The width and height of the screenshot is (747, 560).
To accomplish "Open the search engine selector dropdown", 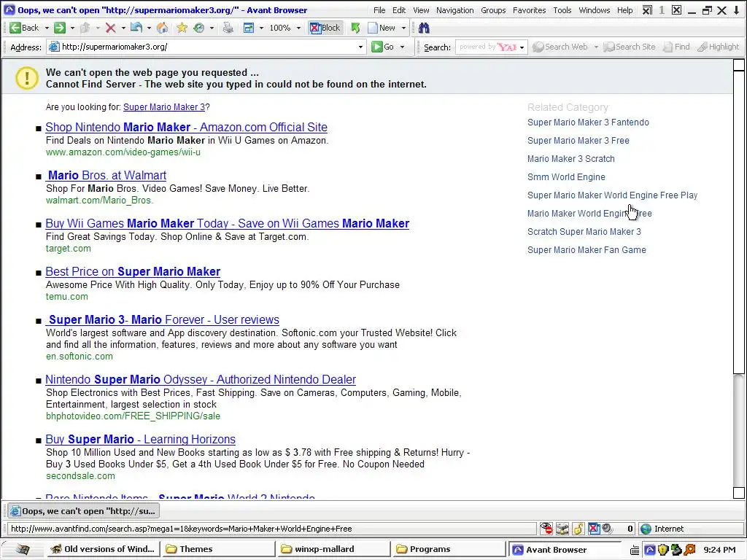I will tap(522, 47).
